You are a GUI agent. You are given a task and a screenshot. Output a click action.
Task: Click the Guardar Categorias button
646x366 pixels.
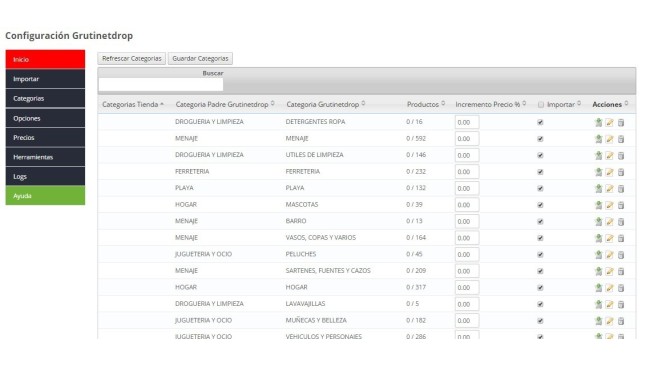click(200, 59)
